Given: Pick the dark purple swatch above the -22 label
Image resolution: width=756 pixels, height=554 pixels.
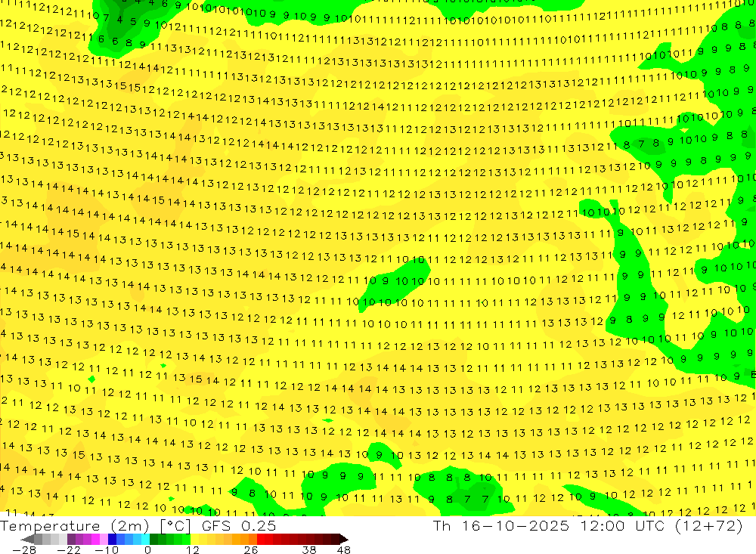Looking at the screenshot, I should [x=71, y=539].
